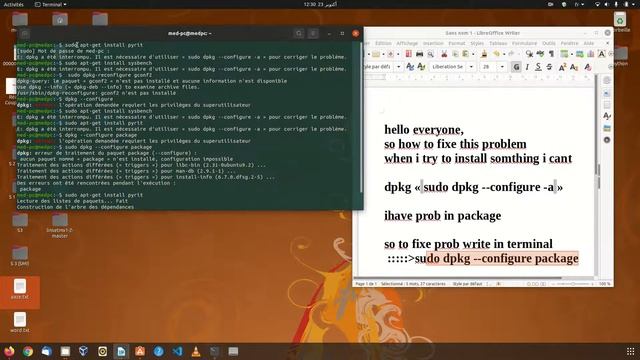Open the Liberation Serif font name dropdown
Viewport: 640px width, 360px height.
pos(471,67)
